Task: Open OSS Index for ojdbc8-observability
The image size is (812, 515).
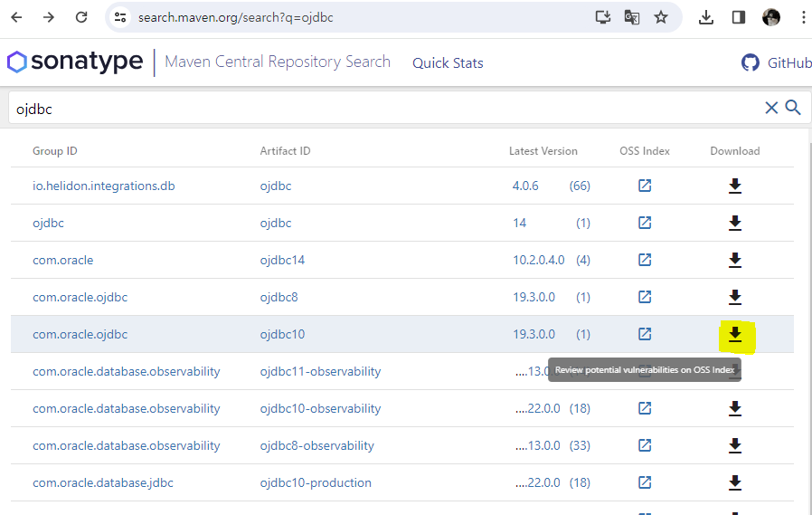Action: tap(644, 445)
